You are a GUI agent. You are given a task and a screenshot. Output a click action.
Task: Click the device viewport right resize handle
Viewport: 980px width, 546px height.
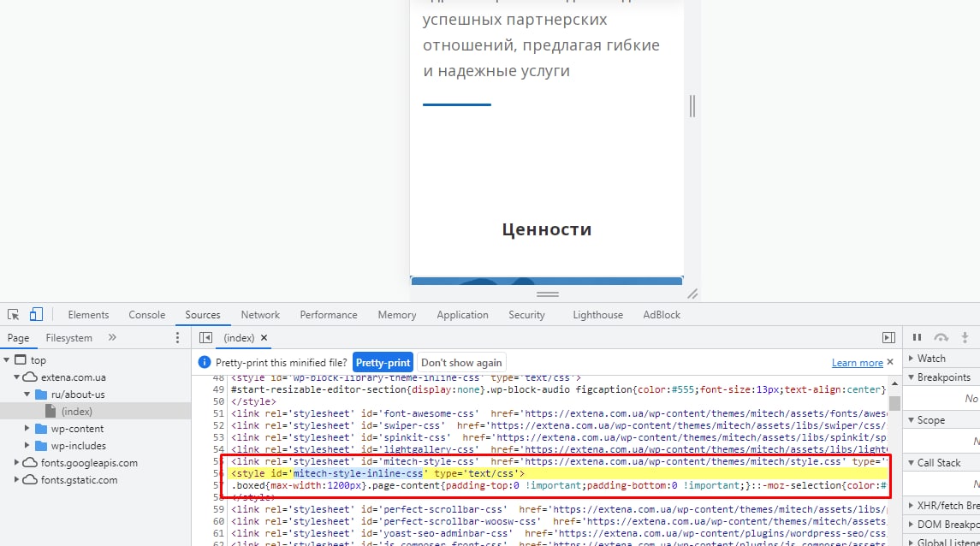[x=692, y=106]
